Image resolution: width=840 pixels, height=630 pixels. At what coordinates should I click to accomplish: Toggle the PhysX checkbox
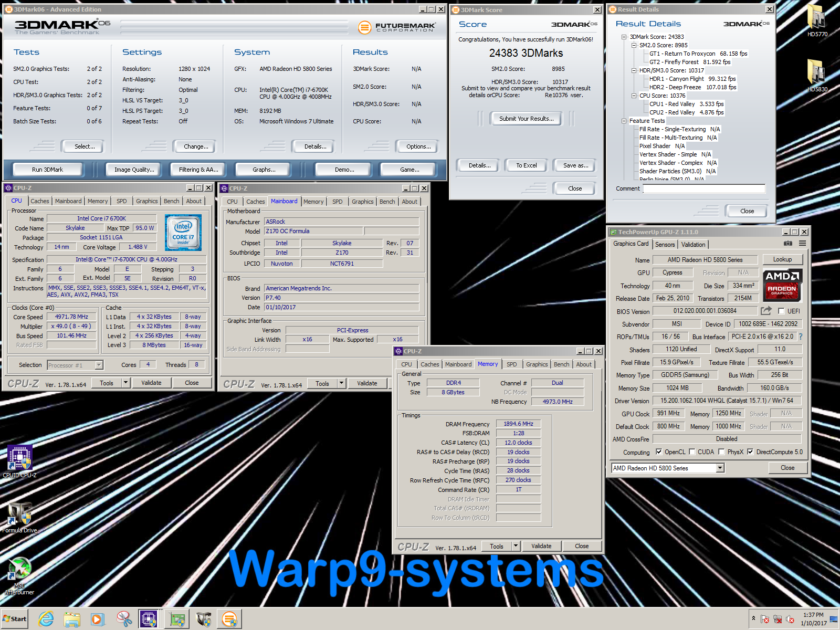pos(721,451)
